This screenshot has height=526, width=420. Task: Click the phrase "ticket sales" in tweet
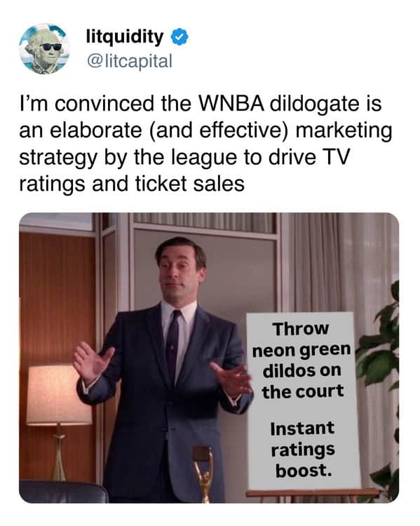pos(190,184)
